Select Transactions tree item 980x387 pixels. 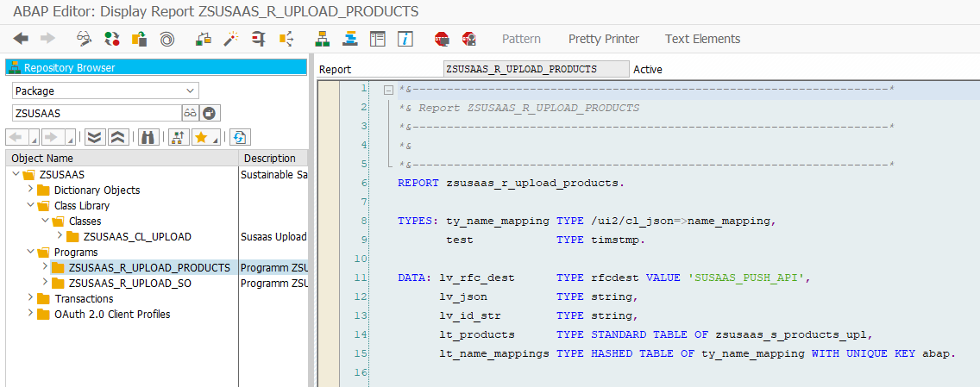[x=84, y=299]
